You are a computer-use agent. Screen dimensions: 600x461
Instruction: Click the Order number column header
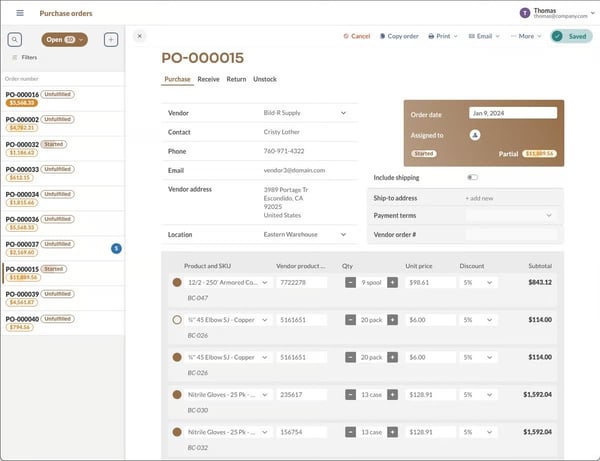(x=22, y=79)
